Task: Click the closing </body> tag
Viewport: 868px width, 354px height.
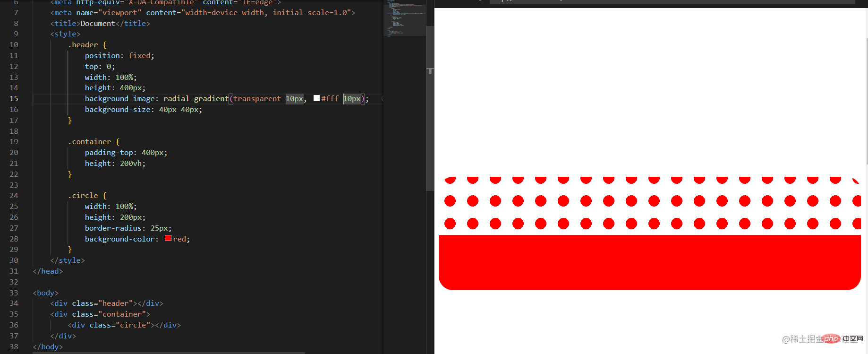Action: tap(48, 347)
